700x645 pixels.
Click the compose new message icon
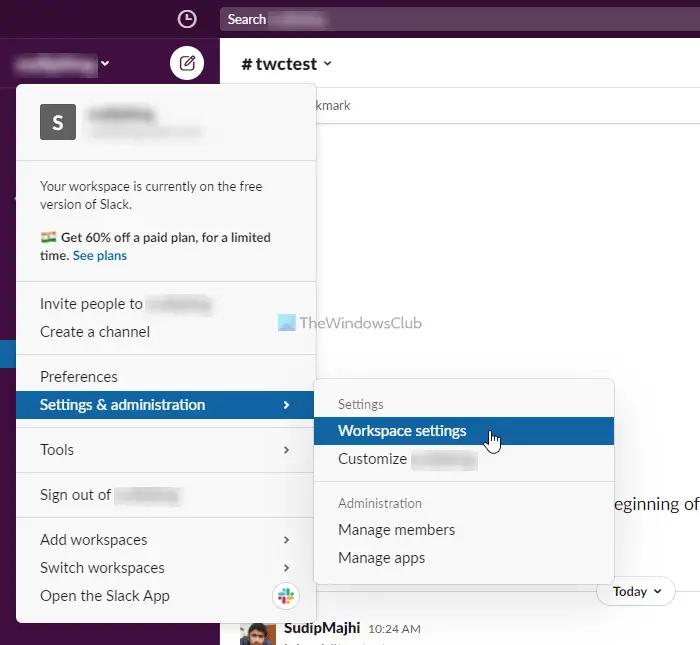tap(187, 63)
